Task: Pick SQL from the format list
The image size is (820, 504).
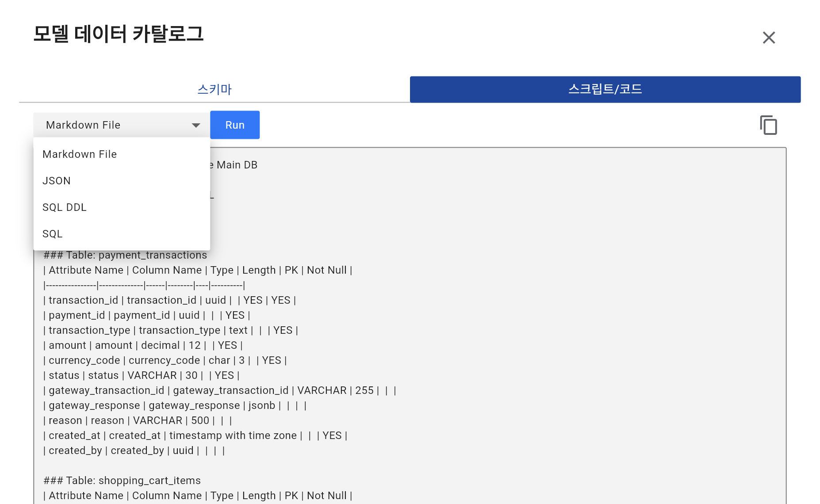Action: [52, 233]
